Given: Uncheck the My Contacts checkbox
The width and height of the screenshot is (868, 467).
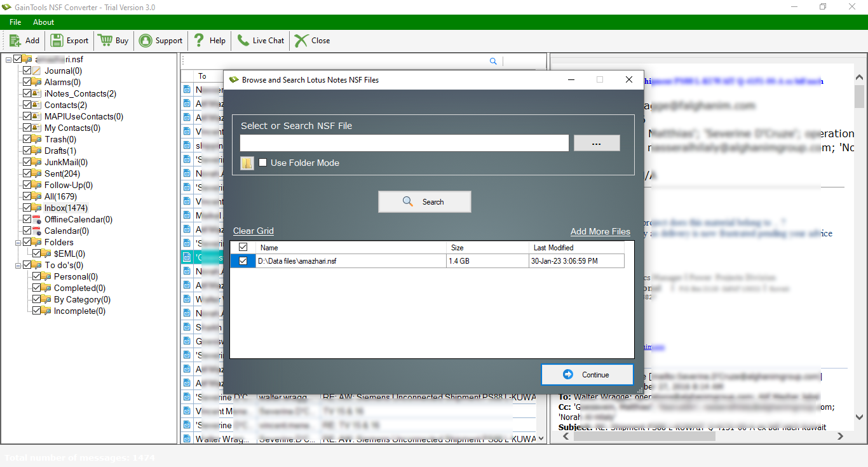Looking at the screenshot, I should tap(27, 128).
